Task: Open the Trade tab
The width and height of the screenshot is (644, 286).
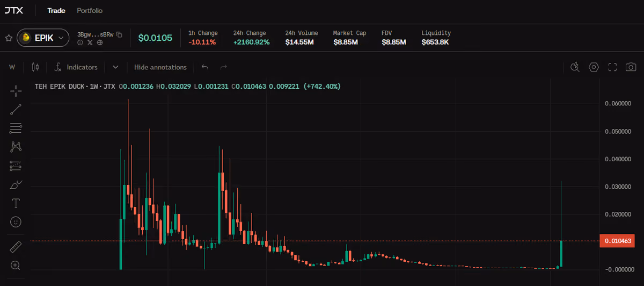Action: point(56,11)
